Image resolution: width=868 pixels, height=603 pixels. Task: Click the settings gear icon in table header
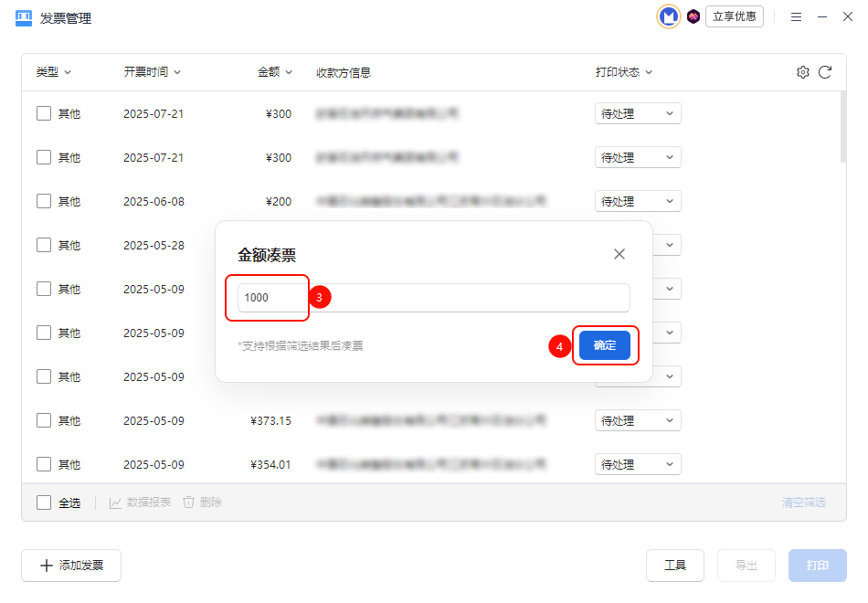803,72
